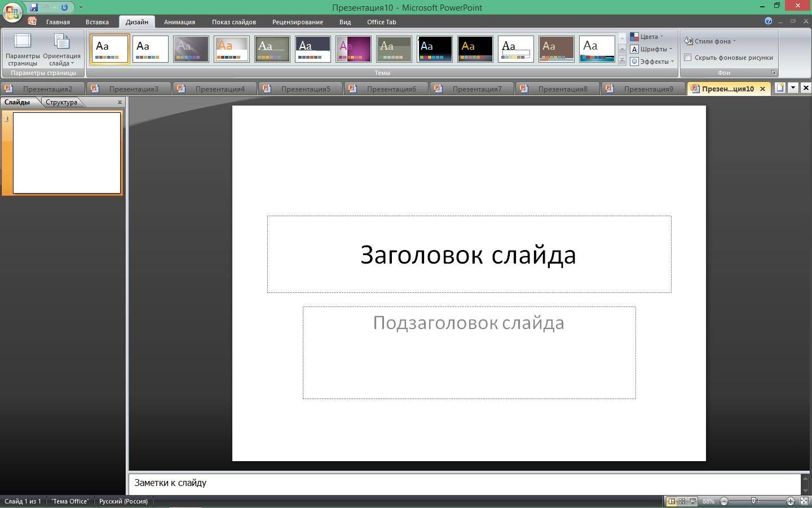812x508 pixels.
Task: Open the Показ слайдов ribbon tab
Action: click(234, 22)
